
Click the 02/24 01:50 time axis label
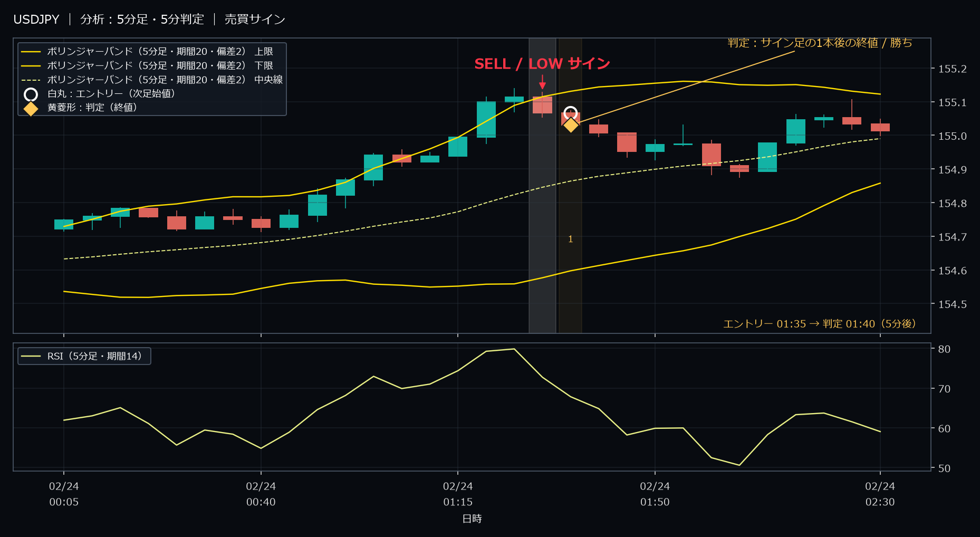point(655,494)
